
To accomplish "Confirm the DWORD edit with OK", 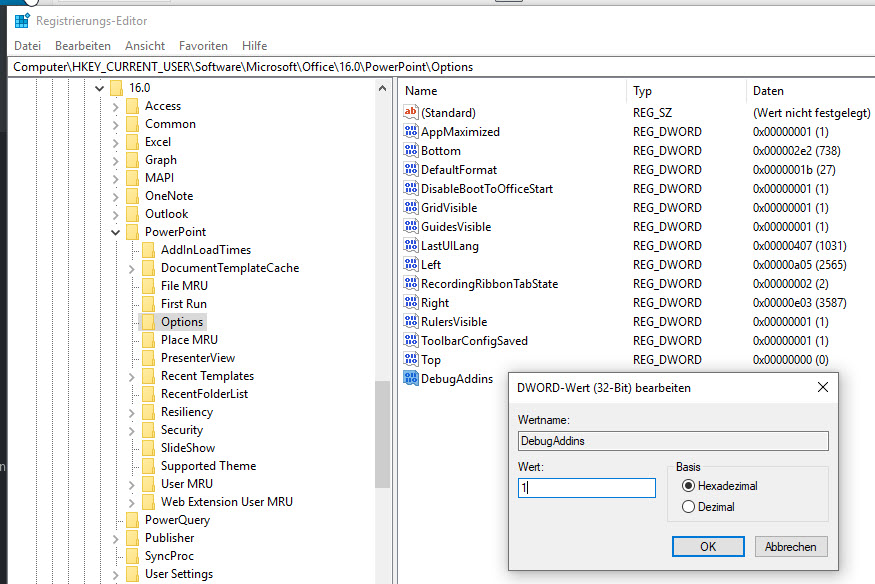I will [708, 547].
